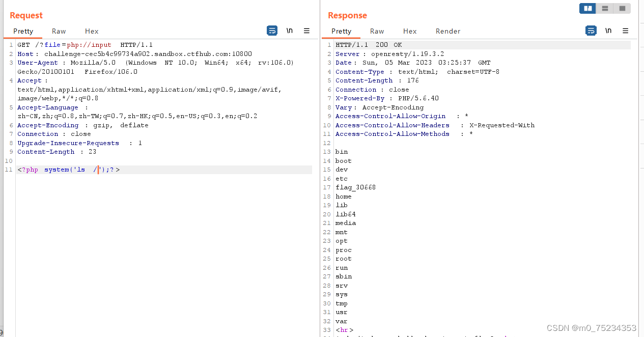Click the Access-Control-Allow-Origin header

(402, 116)
